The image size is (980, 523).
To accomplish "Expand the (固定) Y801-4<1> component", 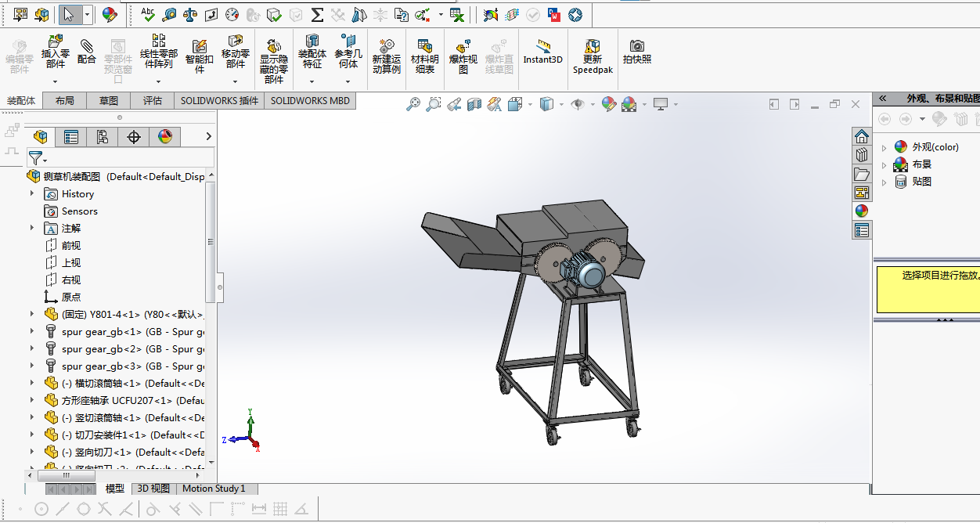I will pyautogui.click(x=32, y=314).
